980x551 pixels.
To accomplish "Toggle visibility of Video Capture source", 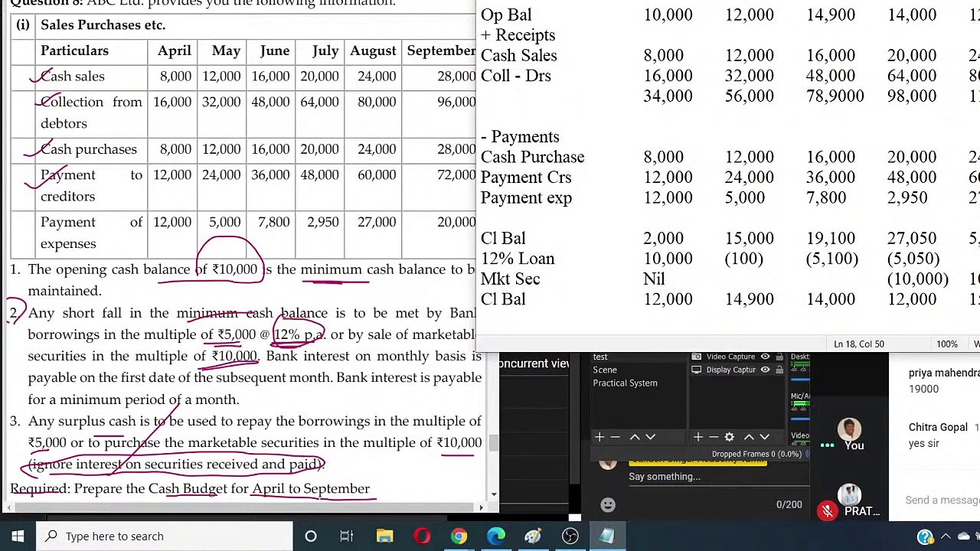I will tap(765, 357).
